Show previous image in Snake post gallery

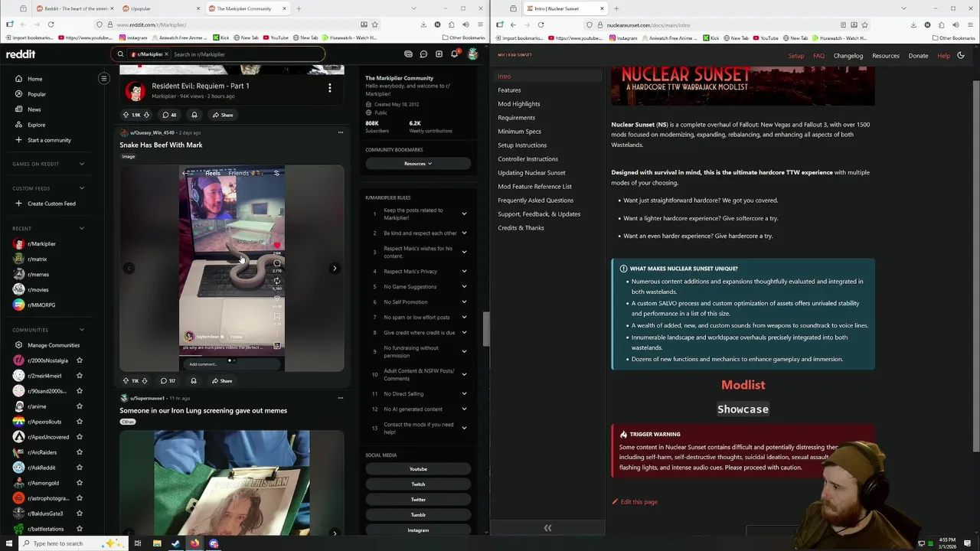(x=129, y=268)
